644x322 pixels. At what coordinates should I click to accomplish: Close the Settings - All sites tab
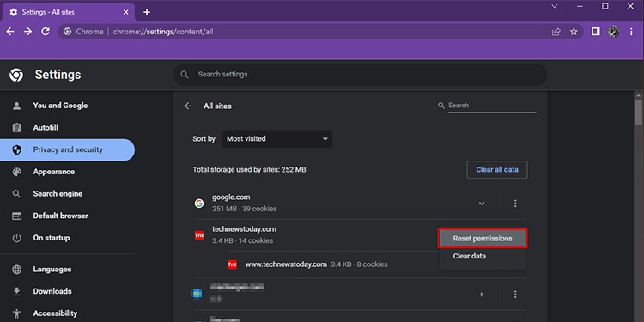click(x=126, y=12)
